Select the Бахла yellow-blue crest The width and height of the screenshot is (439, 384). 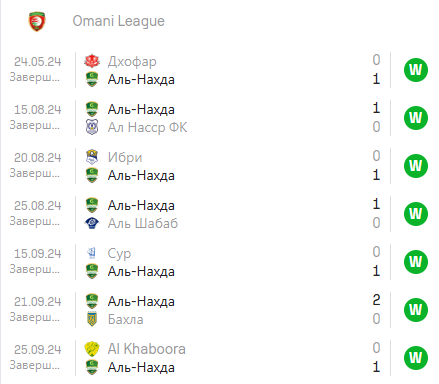pyautogui.click(x=92, y=319)
